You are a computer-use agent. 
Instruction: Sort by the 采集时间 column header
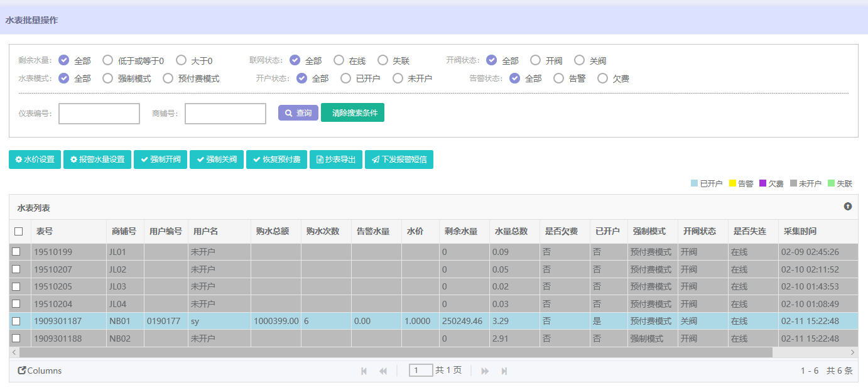[800, 231]
